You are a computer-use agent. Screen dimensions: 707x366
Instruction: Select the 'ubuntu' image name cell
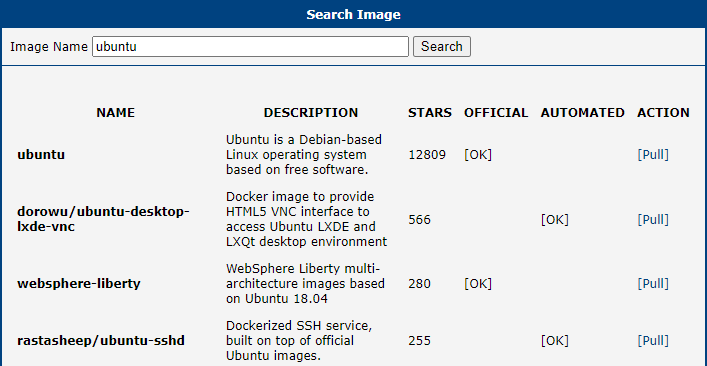(41, 155)
